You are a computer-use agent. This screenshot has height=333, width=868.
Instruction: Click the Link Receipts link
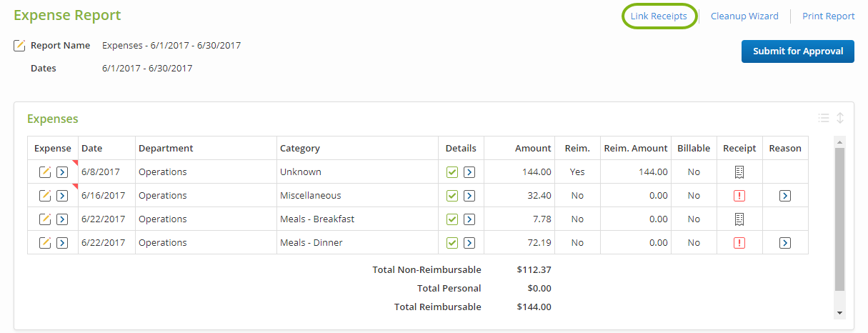pyautogui.click(x=659, y=16)
